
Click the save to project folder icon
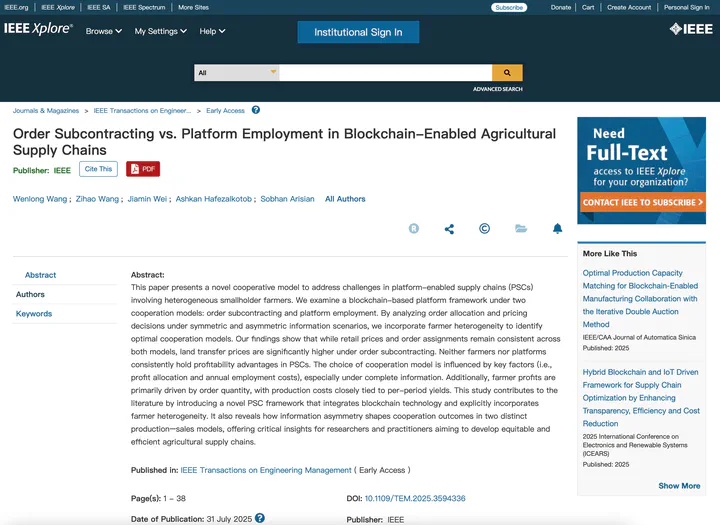(521, 229)
